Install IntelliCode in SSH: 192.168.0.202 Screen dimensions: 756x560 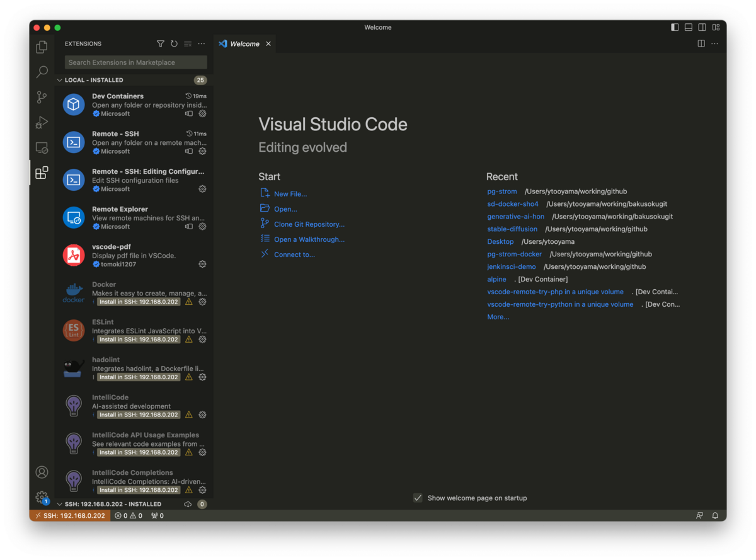tap(139, 414)
